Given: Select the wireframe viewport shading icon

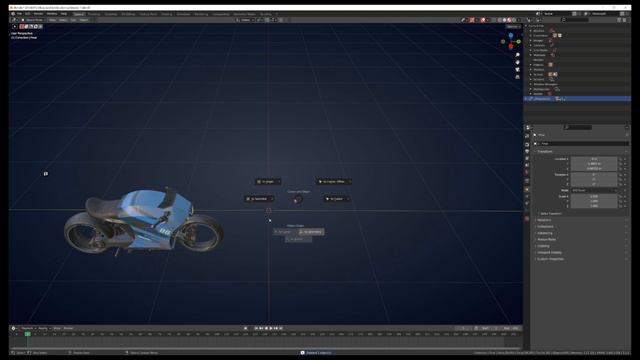Looking at the screenshot, I should click(500, 20).
